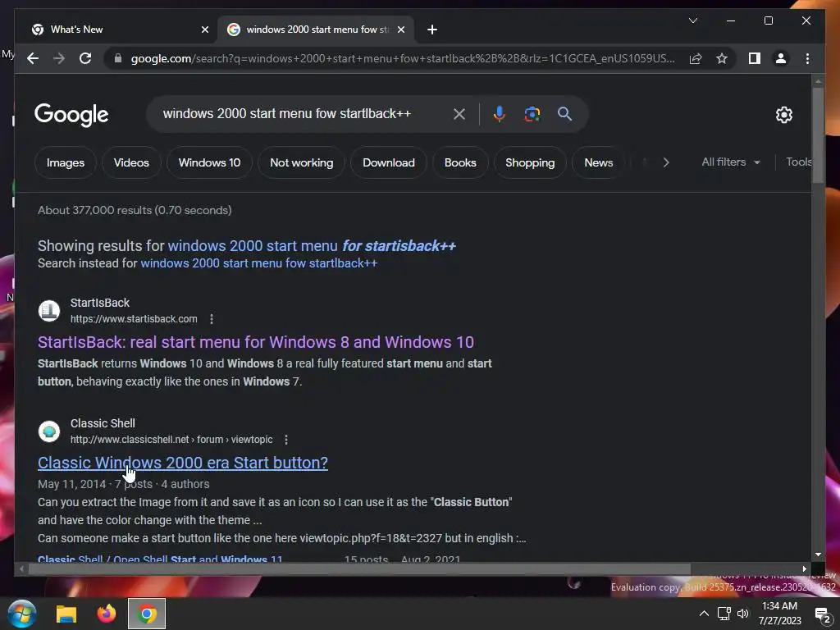Open Chrome profile menu
840x630 pixels.
point(781,58)
